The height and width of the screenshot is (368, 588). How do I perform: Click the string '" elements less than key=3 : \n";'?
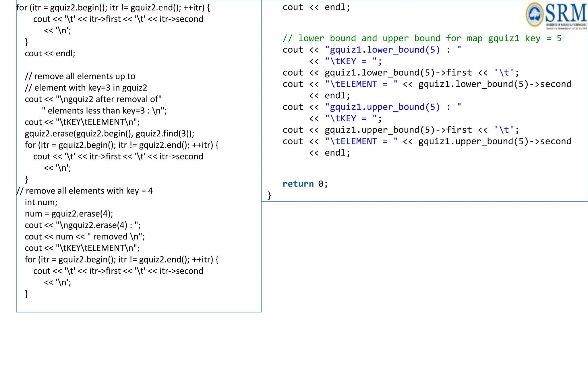point(104,111)
